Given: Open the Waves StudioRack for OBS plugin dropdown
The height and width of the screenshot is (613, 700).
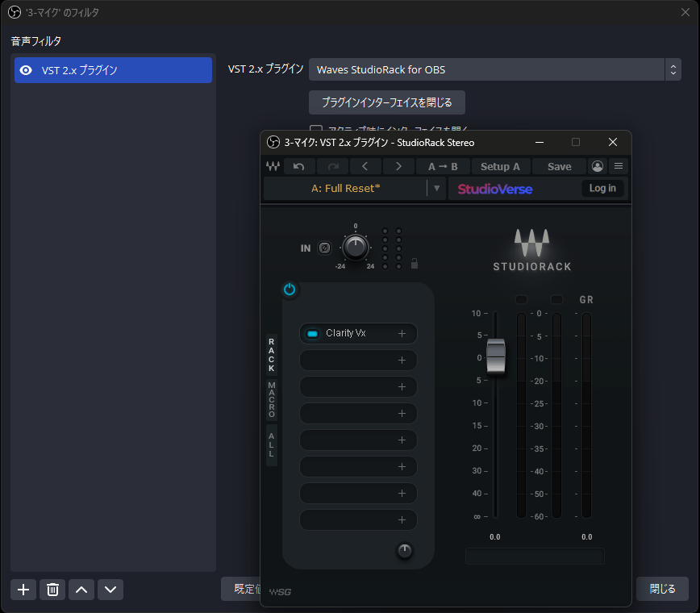Looking at the screenshot, I should [x=494, y=69].
